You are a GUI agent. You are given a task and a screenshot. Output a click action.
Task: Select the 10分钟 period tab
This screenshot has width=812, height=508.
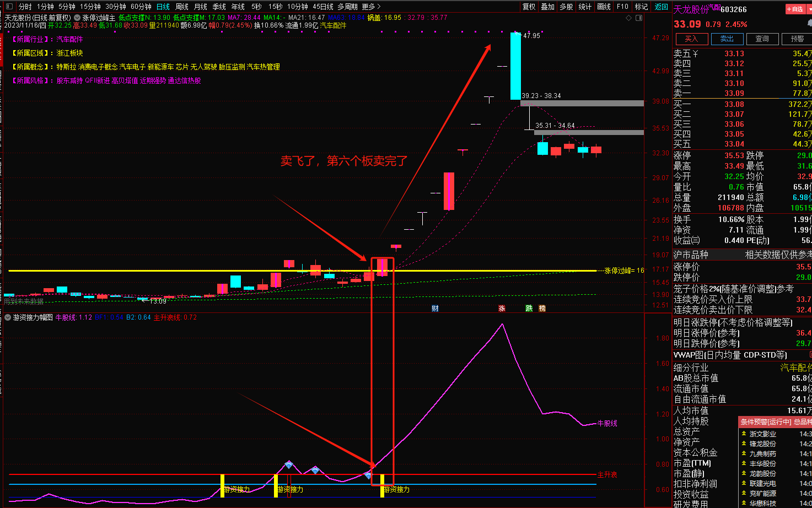tap(298, 7)
